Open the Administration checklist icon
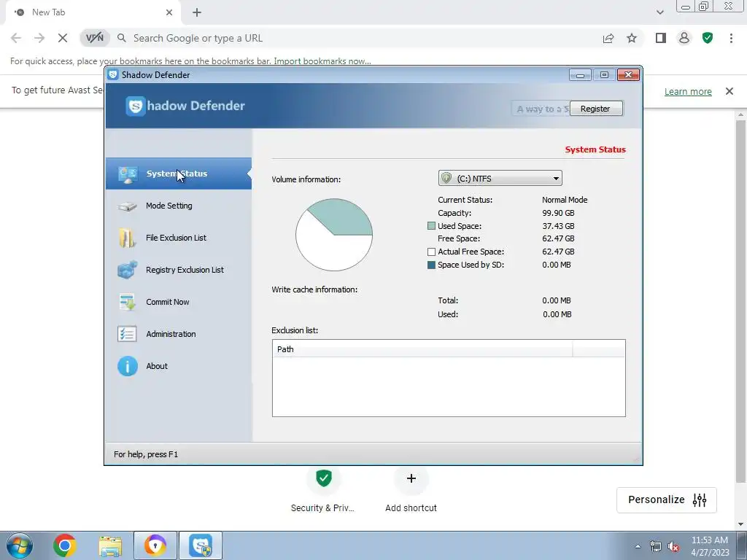This screenshot has height=560, width=747. [127, 334]
